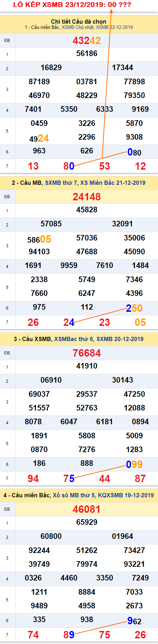Screen dimensions: 158x644
Task: Select seventh prize number 94
Action: (x=33, y=479)
